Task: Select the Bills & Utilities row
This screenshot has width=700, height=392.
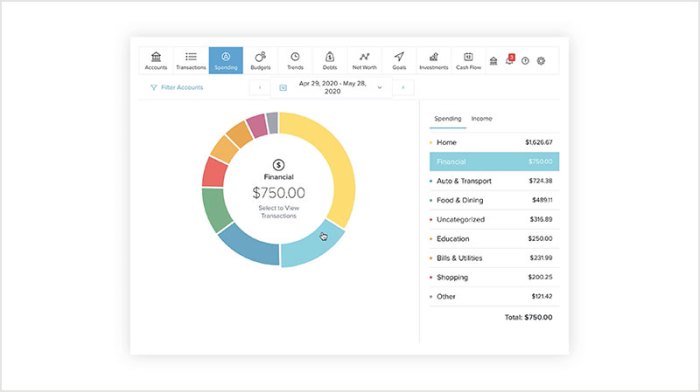Action: click(494, 258)
